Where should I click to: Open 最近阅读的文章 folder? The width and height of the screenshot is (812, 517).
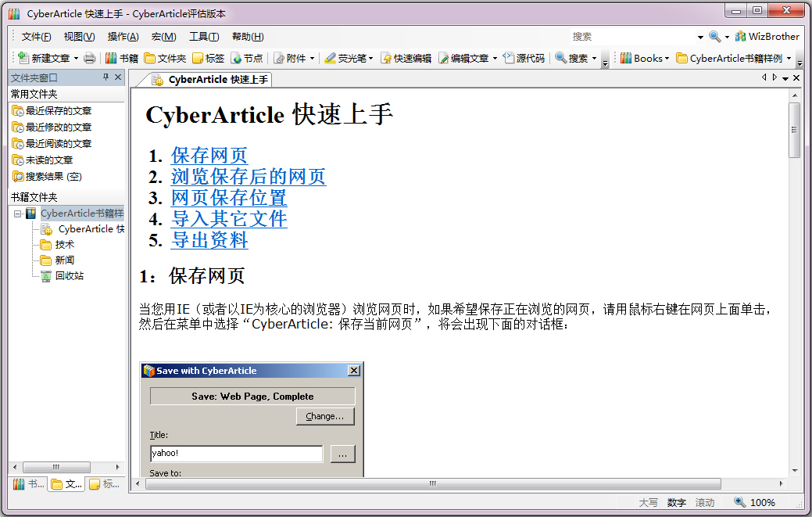52,143
